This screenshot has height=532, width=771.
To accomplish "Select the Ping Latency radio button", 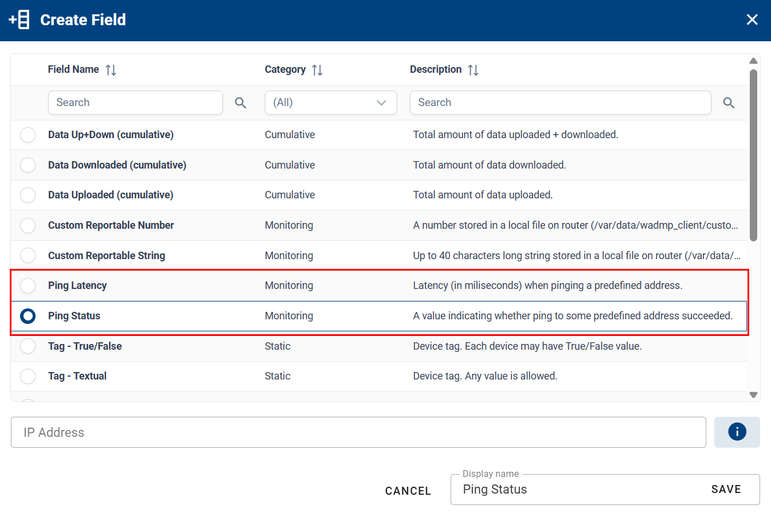I will tap(28, 285).
